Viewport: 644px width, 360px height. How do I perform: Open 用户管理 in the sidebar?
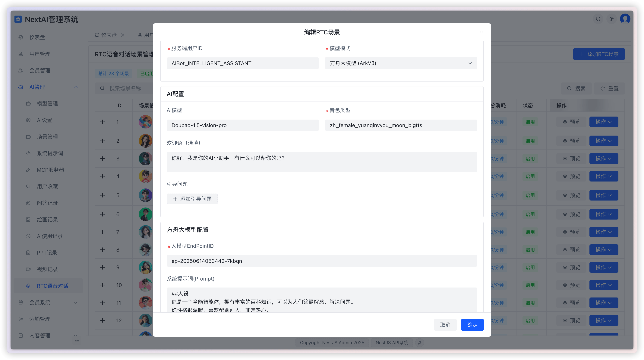48,54
